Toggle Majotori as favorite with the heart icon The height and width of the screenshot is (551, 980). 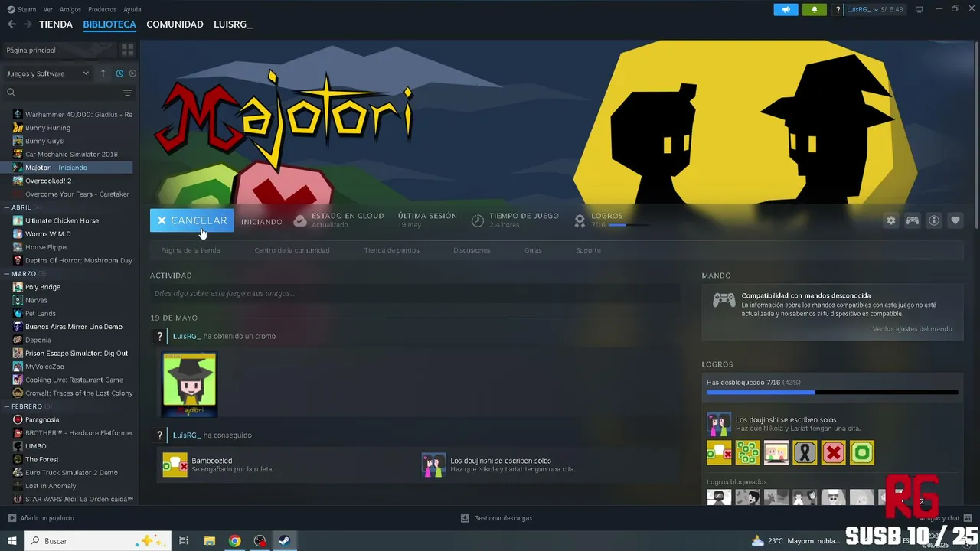tap(955, 220)
